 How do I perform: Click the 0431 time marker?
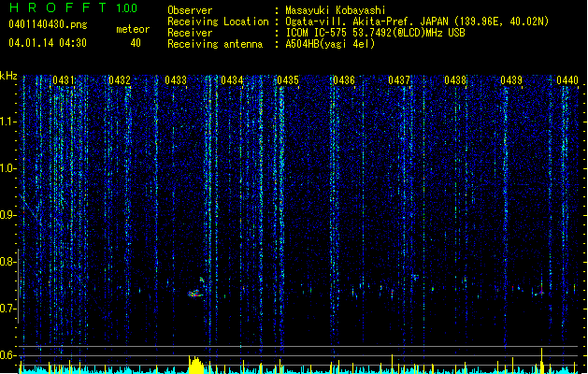[64, 80]
